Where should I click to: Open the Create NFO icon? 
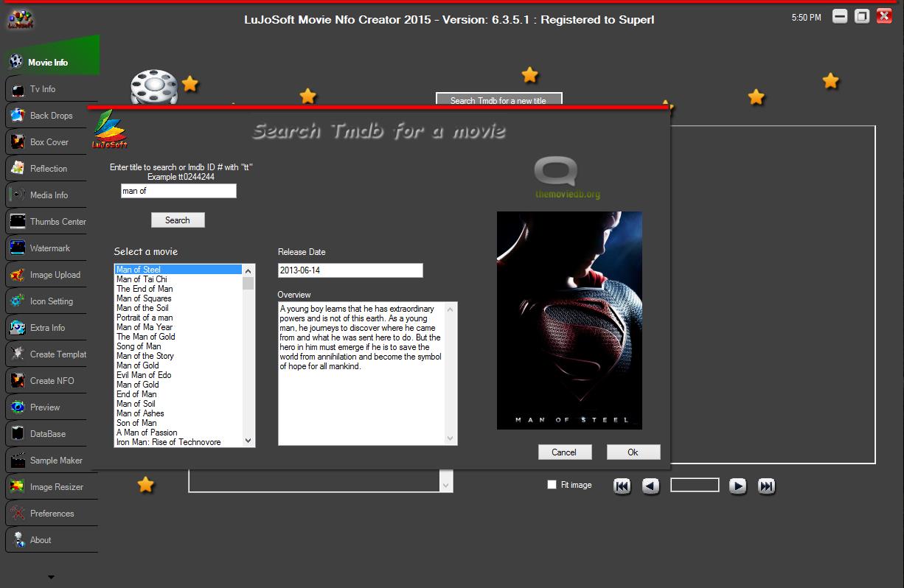click(x=17, y=381)
